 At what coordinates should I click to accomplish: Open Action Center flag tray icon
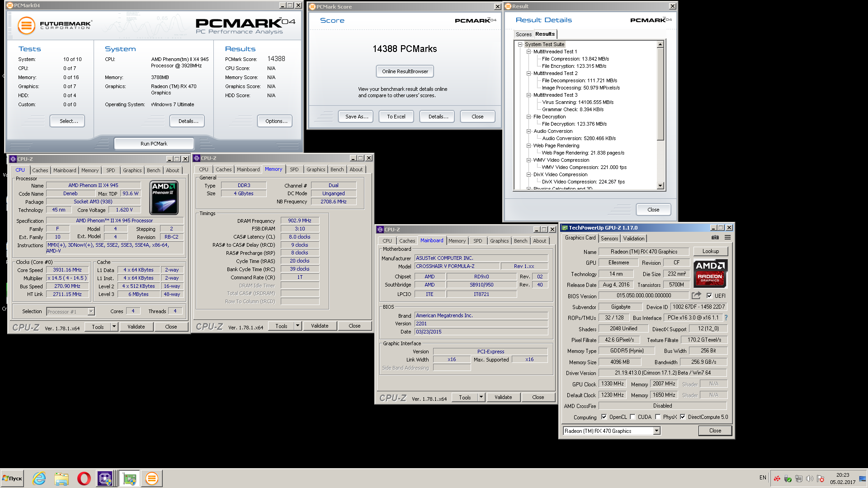tap(821, 479)
